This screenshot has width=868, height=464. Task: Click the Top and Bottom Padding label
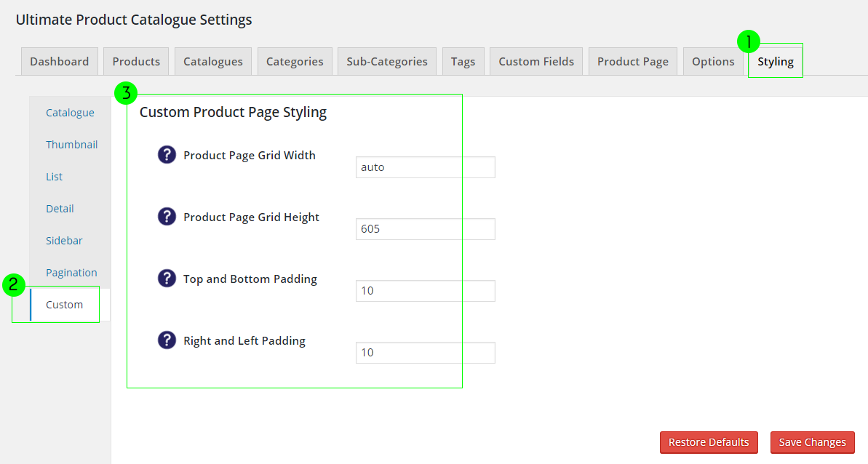[250, 279]
